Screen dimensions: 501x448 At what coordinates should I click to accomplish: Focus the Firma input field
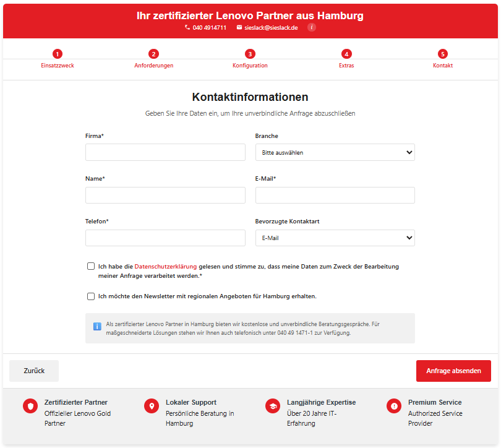coord(165,152)
